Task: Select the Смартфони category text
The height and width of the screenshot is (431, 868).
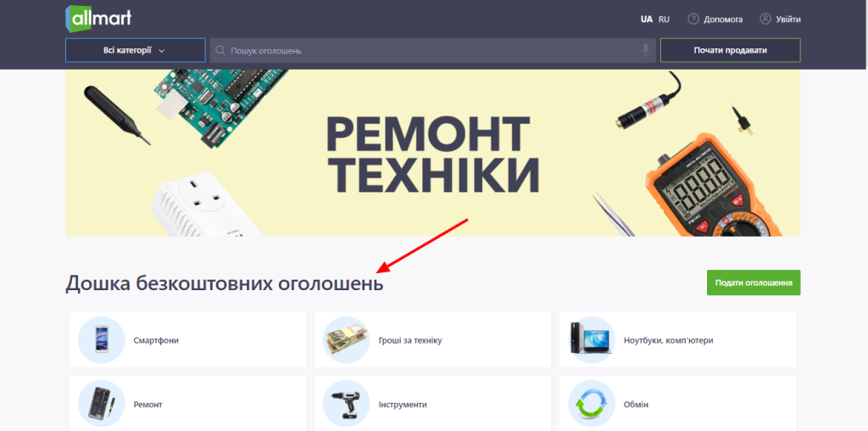Action: [x=156, y=340]
